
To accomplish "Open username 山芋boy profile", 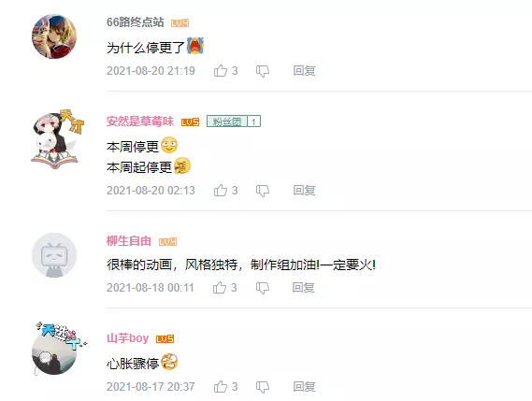I will (x=127, y=338).
